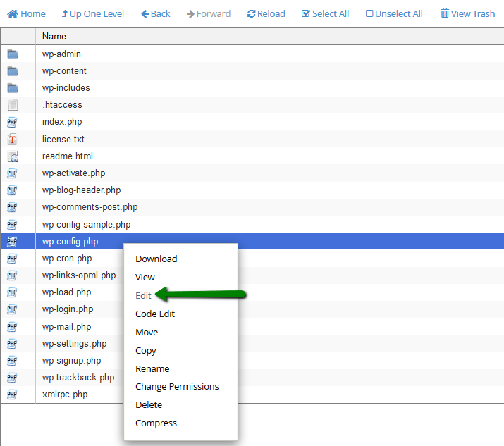Select the wp-config-sample.php file name
Screen dimensions: 504x446
(x=86, y=225)
